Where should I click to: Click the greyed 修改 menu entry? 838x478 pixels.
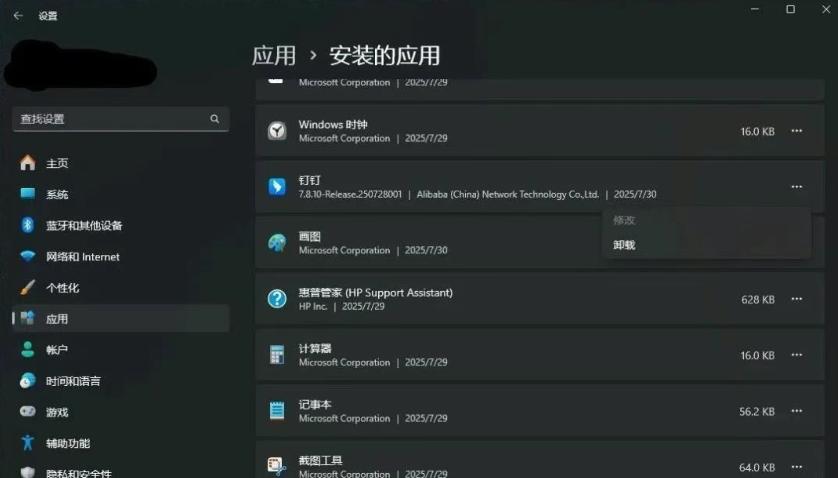point(707,220)
